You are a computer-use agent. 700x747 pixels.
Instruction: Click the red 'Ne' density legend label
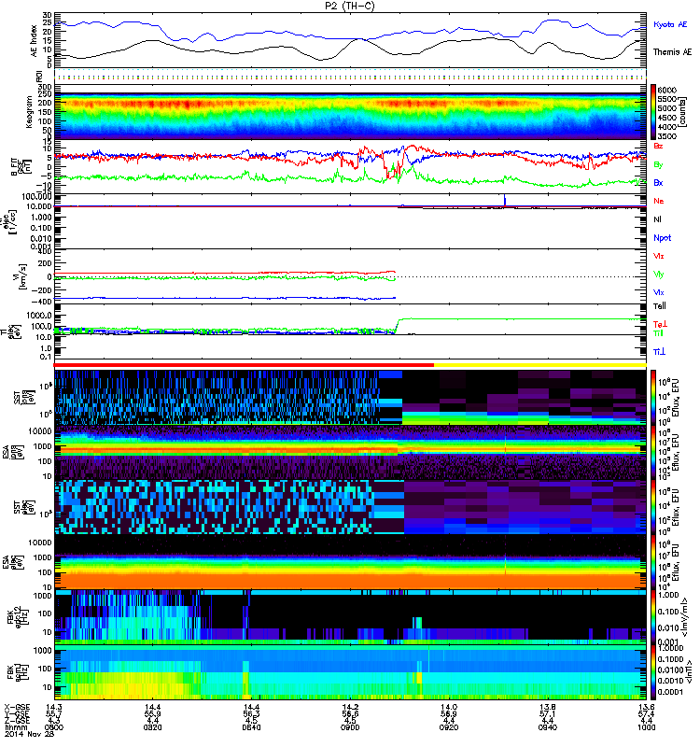tap(658, 201)
